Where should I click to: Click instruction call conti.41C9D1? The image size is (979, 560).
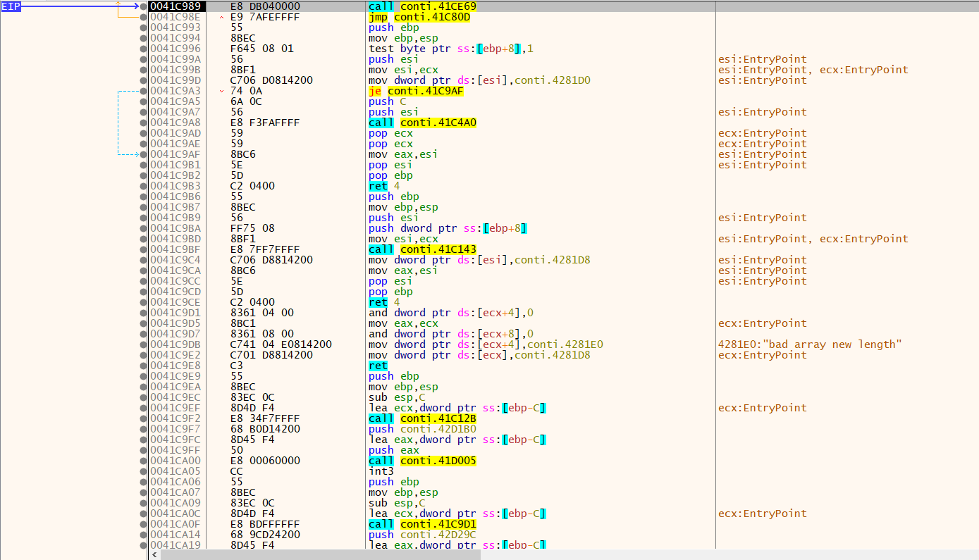(422, 524)
